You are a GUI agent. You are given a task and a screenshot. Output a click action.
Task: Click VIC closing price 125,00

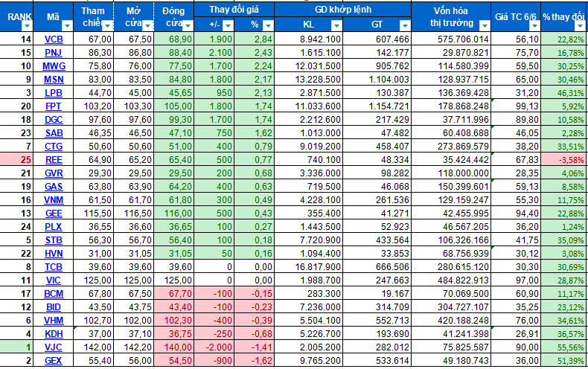point(173,280)
